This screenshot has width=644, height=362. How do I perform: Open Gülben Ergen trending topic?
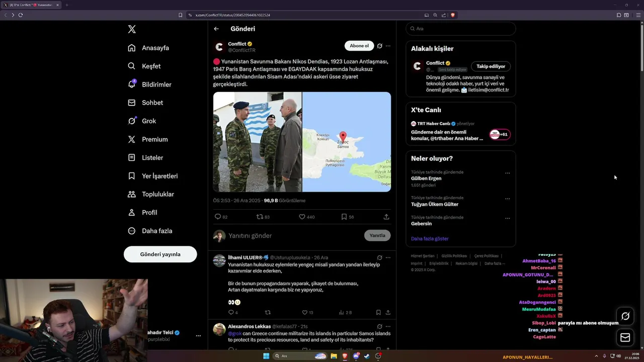pos(426,178)
